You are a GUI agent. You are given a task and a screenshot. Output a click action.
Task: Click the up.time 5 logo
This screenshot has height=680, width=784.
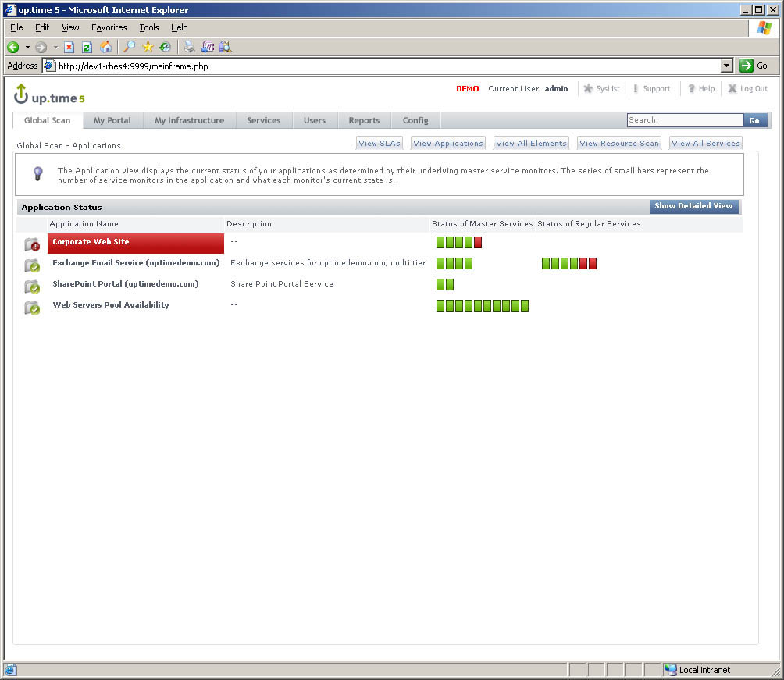(x=49, y=94)
